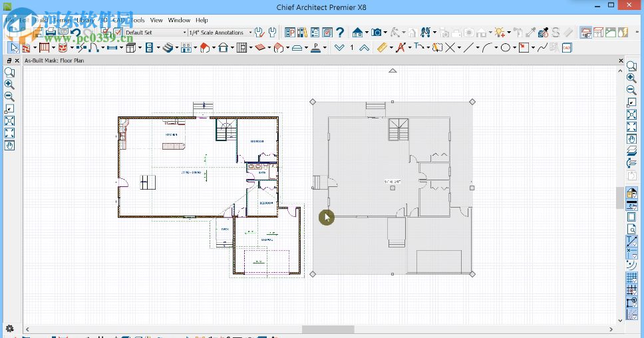The image size is (644, 338).
Task: Open the View menu
Action: pos(156,20)
